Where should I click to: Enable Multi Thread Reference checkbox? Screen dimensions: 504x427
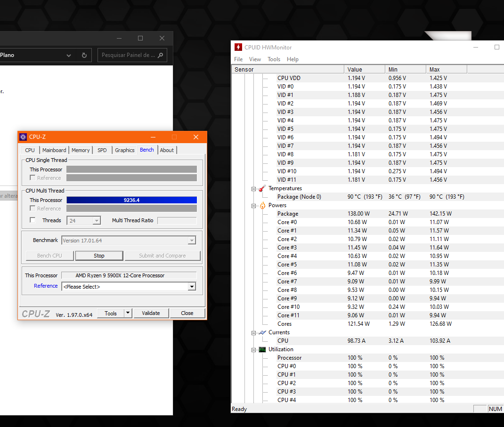(x=33, y=208)
